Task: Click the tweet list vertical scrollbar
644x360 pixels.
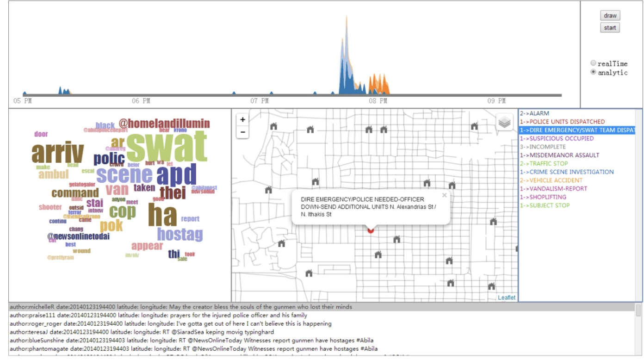Action: (x=638, y=329)
